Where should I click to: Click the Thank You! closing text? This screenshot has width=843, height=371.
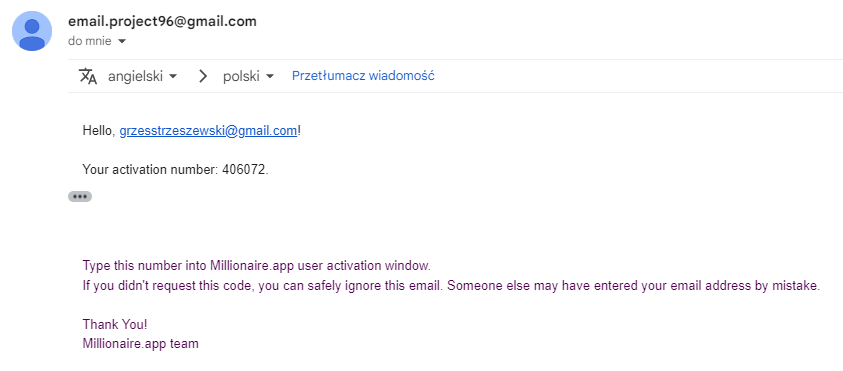click(115, 324)
